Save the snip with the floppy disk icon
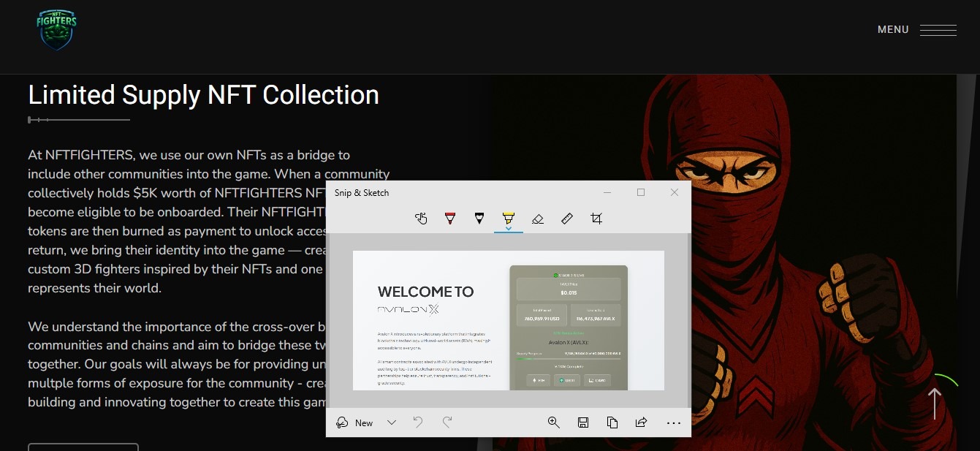The width and height of the screenshot is (980, 451). point(583,422)
